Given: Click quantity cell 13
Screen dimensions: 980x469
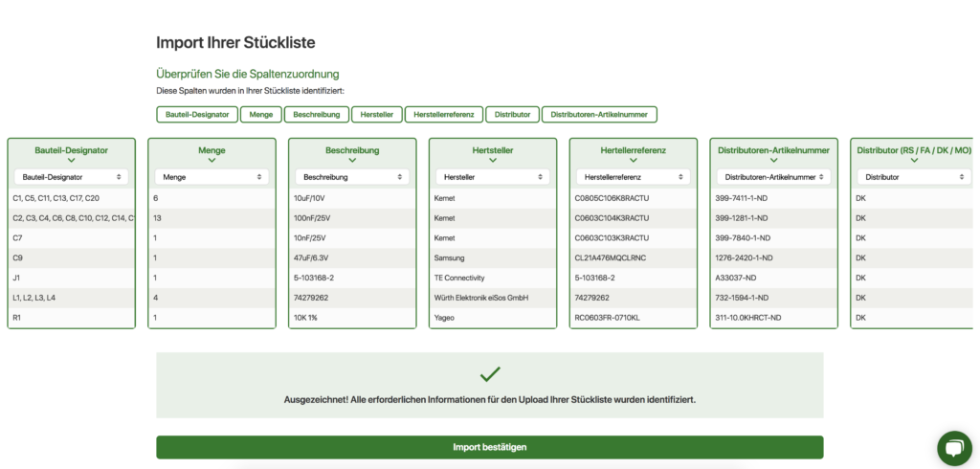Looking at the screenshot, I should pyautogui.click(x=212, y=218).
